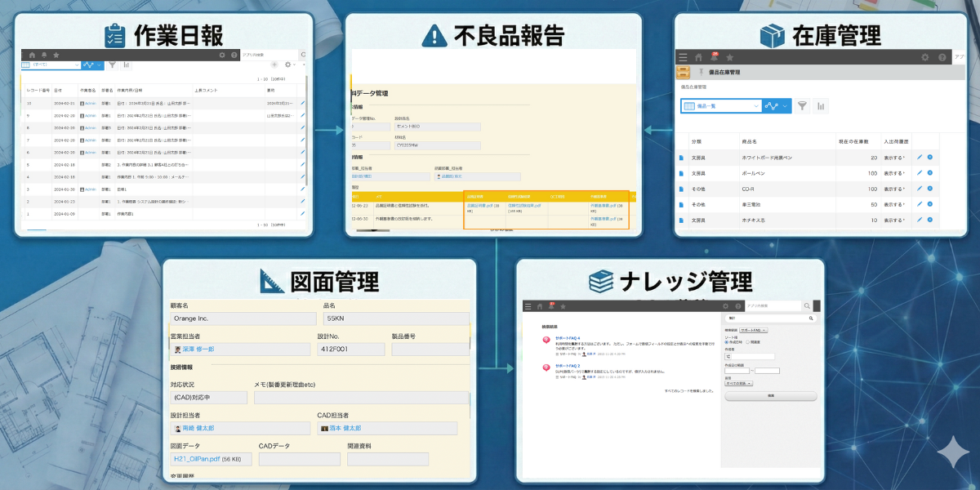Click the magnifying glass in ナレッジ管理 search bar
980x490 pixels.
(x=807, y=305)
